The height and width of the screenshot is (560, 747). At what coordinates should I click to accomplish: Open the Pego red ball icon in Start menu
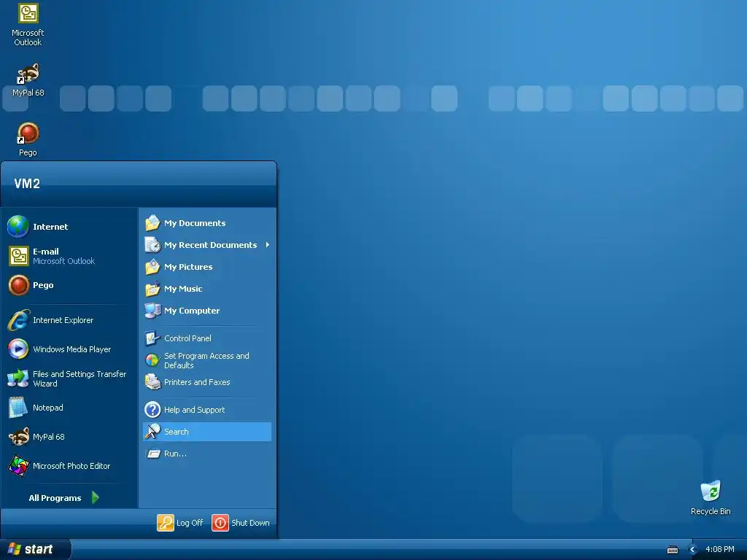click(x=18, y=285)
